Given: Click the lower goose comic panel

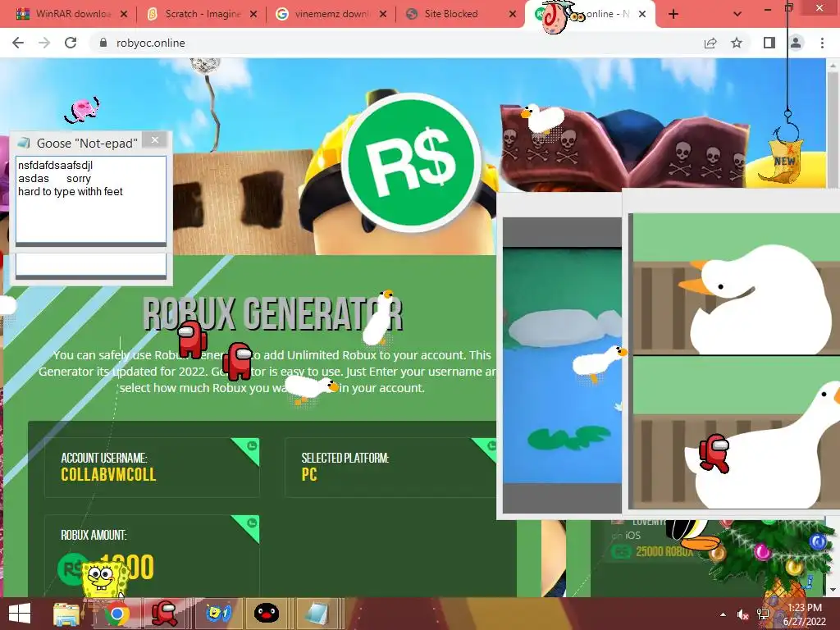Looking at the screenshot, I should click(736, 432).
